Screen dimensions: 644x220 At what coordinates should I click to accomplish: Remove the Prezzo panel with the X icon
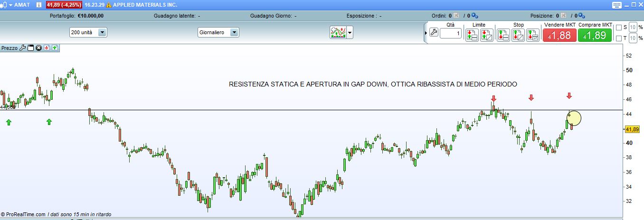click(x=39, y=48)
